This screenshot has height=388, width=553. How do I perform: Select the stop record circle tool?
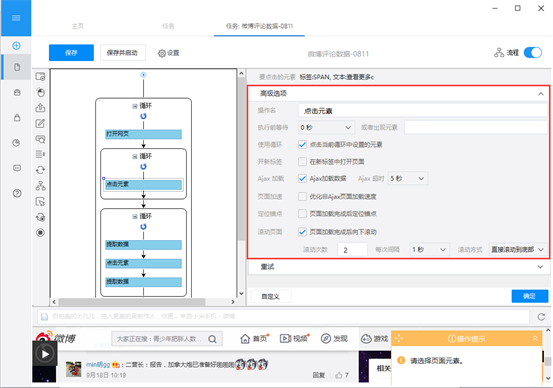41,232
